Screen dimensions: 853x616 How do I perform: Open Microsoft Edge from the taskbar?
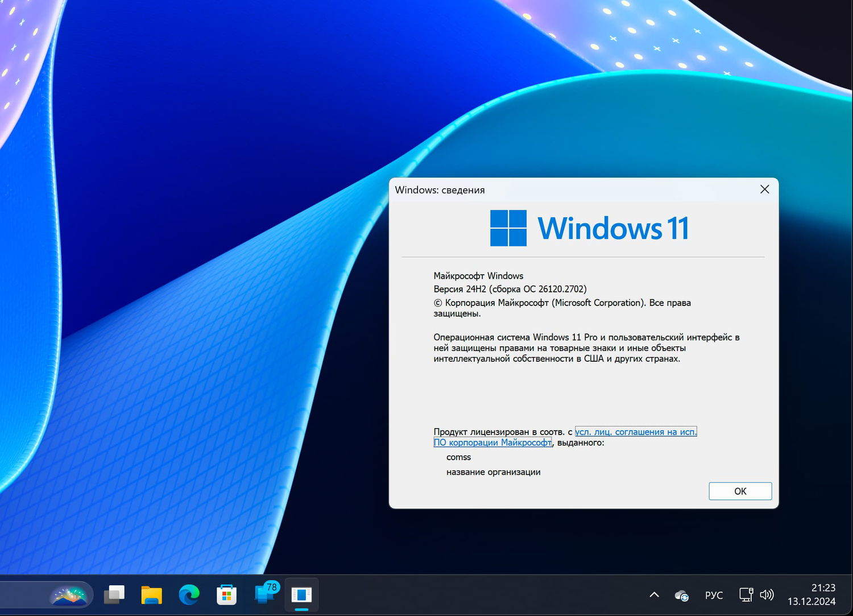[x=188, y=594]
